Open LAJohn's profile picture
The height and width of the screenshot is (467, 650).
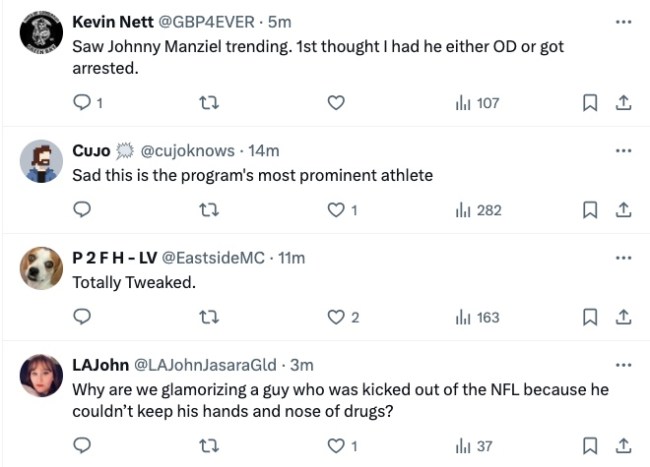40,375
